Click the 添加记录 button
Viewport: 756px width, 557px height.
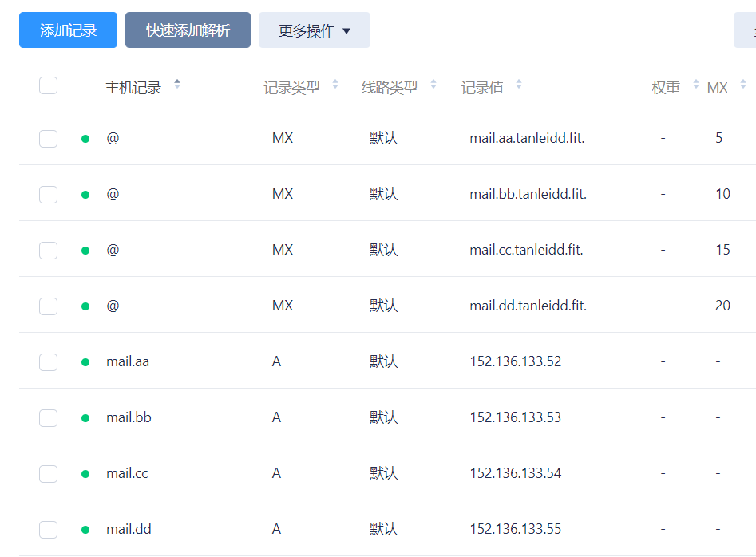pyautogui.click(x=68, y=30)
